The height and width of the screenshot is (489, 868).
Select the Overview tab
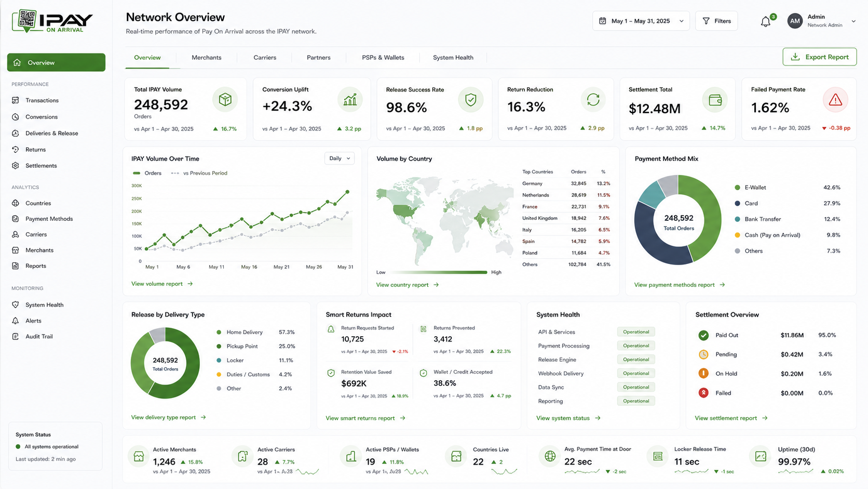[147, 58]
